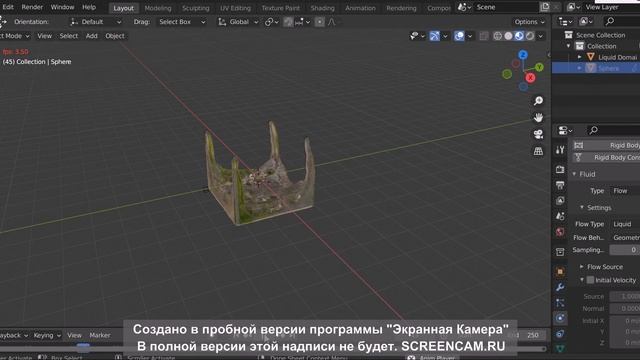Open the Modifiers wrench properties tab
Image resolution: width=640 pixels, height=360 pixels.
(x=560, y=287)
